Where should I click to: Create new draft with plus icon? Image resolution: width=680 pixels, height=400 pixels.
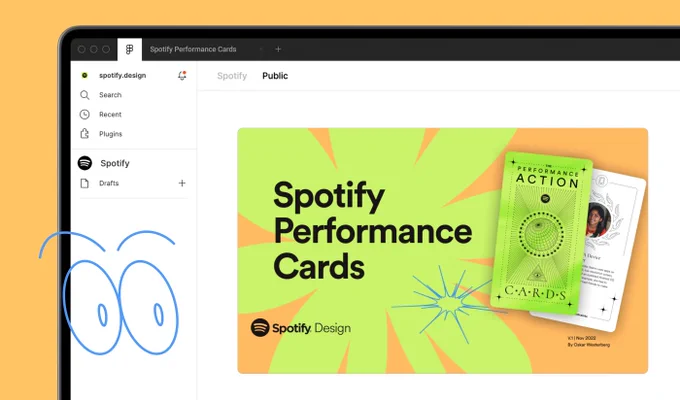[182, 183]
